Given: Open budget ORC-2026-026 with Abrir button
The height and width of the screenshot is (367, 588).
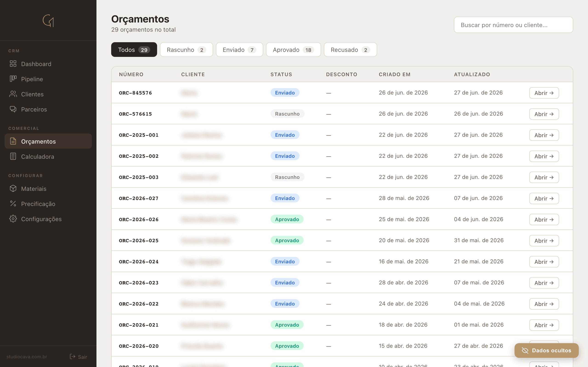Looking at the screenshot, I should point(544,220).
